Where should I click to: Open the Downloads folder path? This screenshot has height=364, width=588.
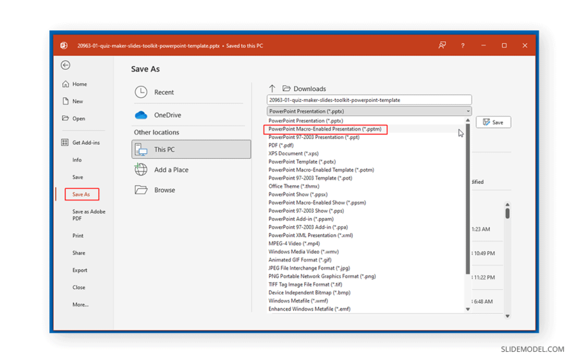pyautogui.click(x=304, y=88)
